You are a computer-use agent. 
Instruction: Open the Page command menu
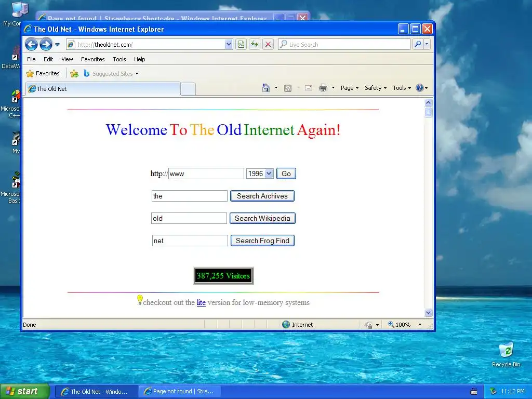pos(350,88)
